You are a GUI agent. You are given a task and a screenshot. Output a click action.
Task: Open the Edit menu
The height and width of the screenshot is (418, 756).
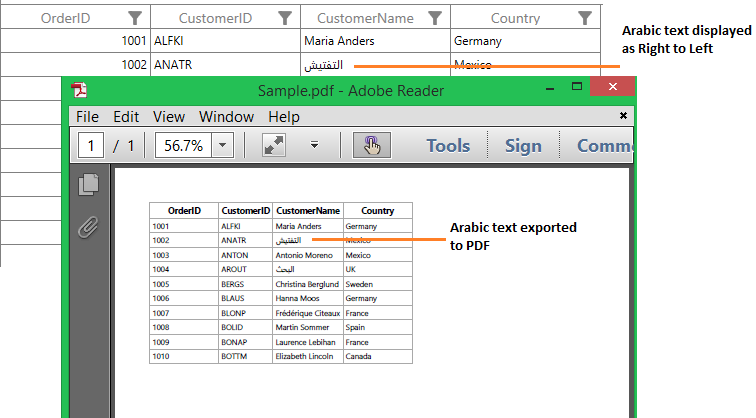pyautogui.click(x=126, y=117)
